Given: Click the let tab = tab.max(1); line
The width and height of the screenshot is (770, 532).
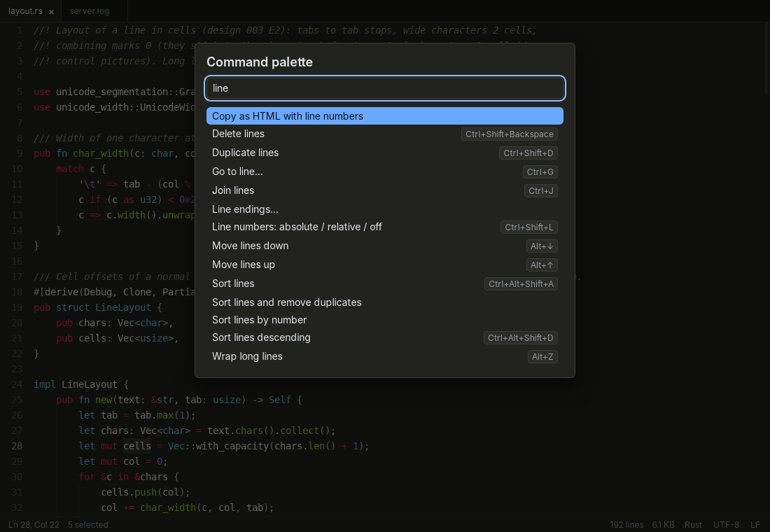Looking at the screenshot, I should point(137,415).
